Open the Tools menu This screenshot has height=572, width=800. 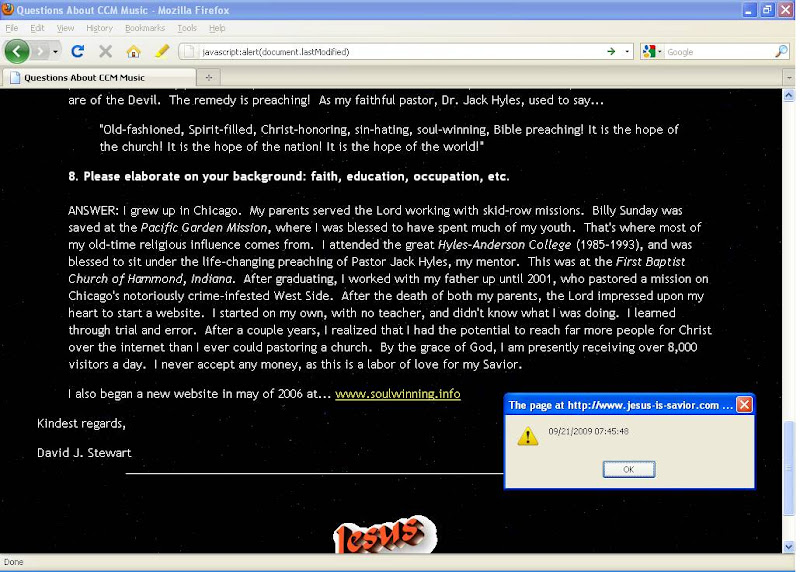187,28
